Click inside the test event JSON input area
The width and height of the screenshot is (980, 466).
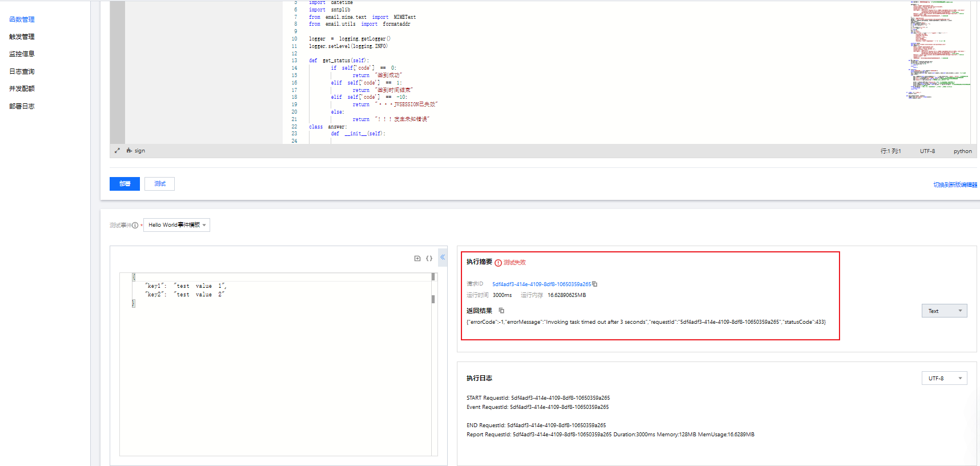point(279,364)
